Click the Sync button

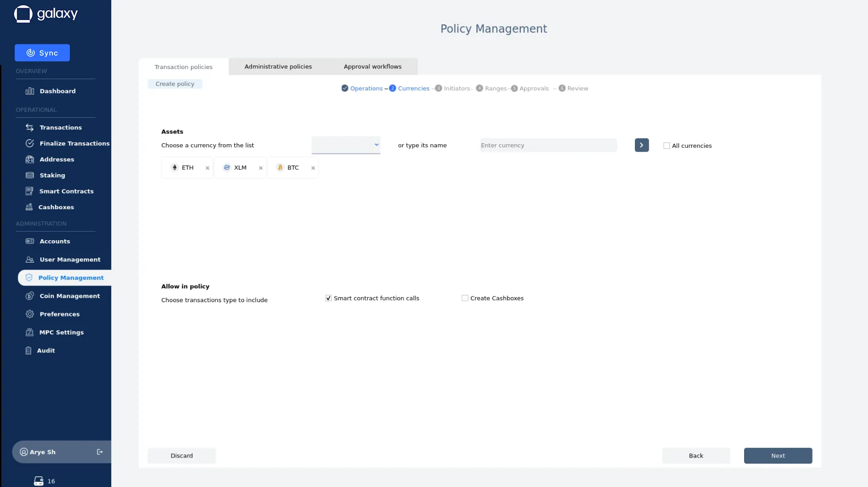pos(42,53)
